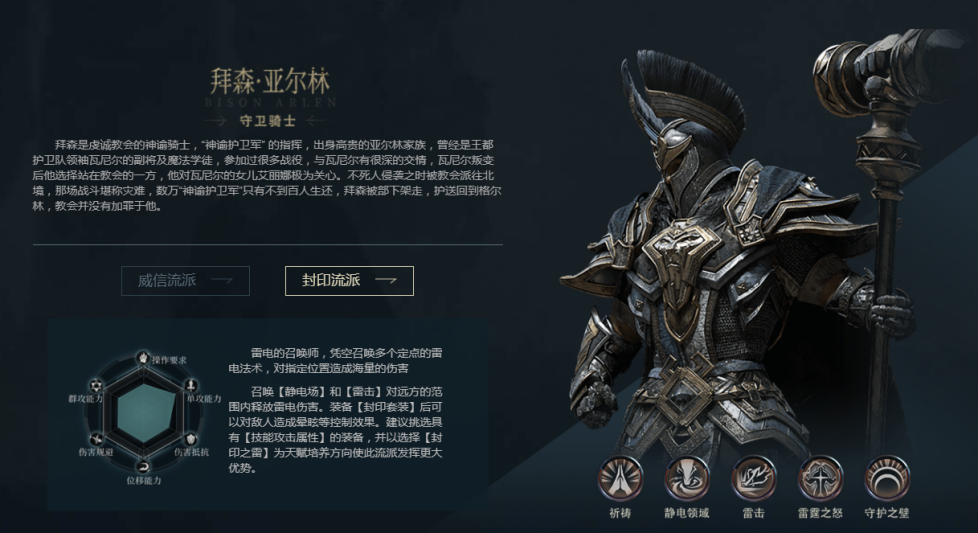Switch to the 威信流派 tab

click(x=185, y=281)
